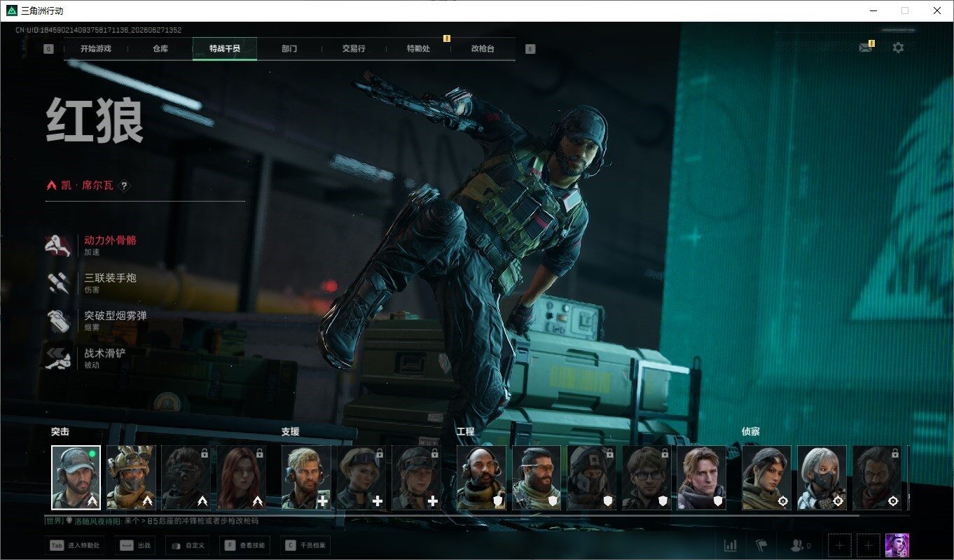Image resolution: width=954 pixels, height=560 pixels.
Task: Select the assault operator wearing tan helmet
Action: (131, 477)
